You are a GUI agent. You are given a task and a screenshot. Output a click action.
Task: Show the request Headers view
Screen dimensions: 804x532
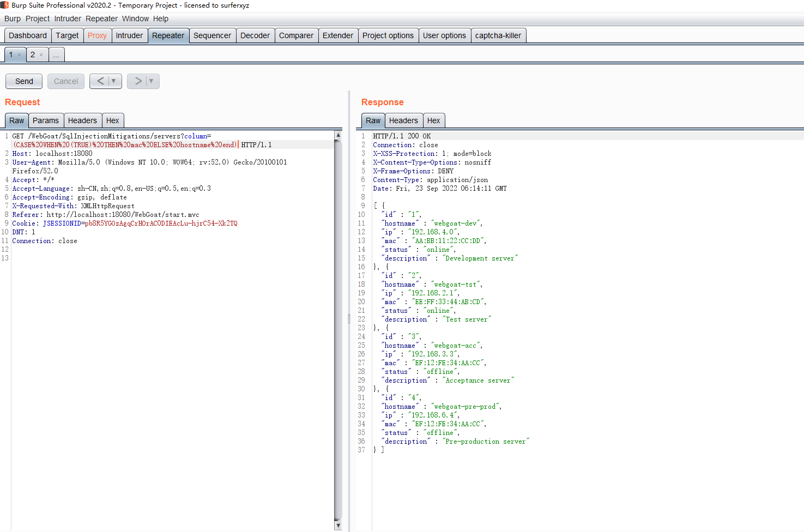82,120
